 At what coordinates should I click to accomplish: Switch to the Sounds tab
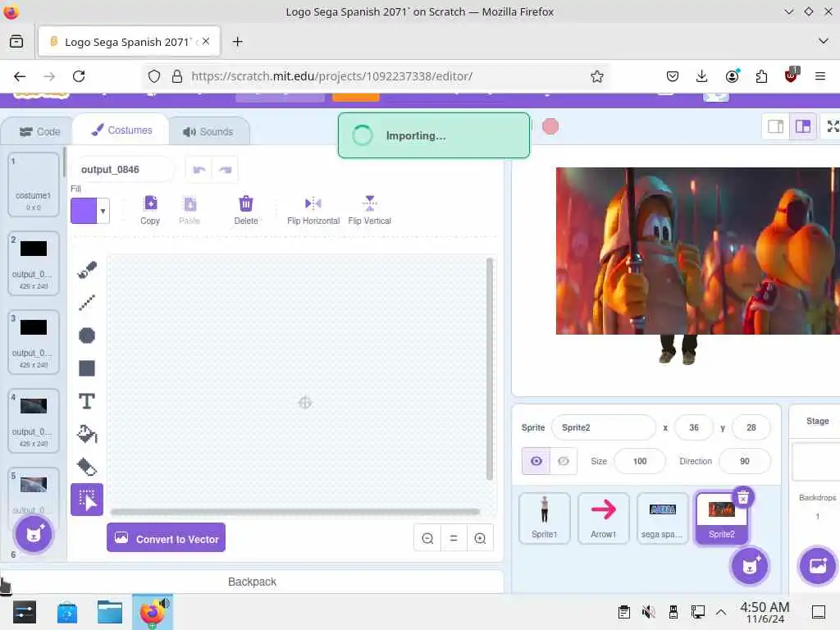tap(208, 132)
